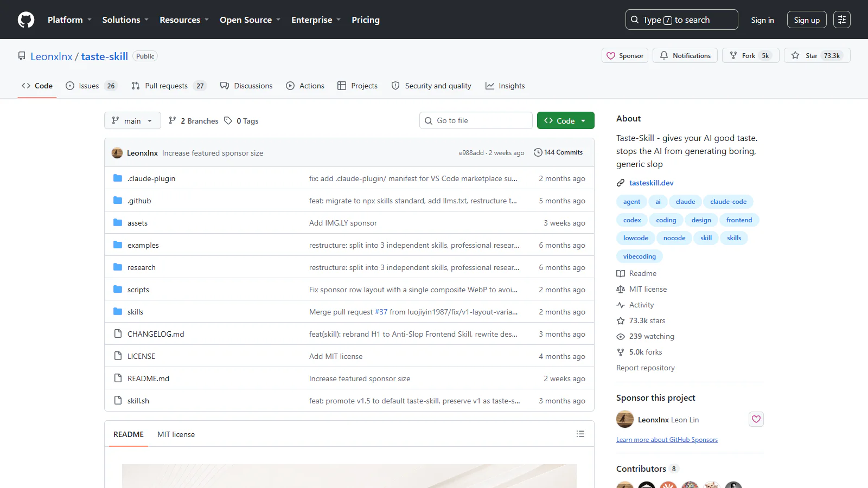
Task: Click the eye icon next to 239 watching
Action: pyautogui.click(x=621, y=336)
